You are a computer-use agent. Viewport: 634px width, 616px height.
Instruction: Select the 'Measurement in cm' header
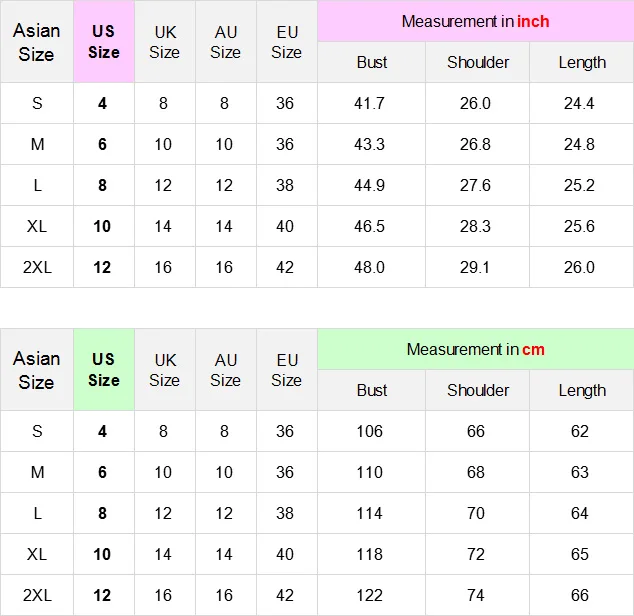(475, 349)
